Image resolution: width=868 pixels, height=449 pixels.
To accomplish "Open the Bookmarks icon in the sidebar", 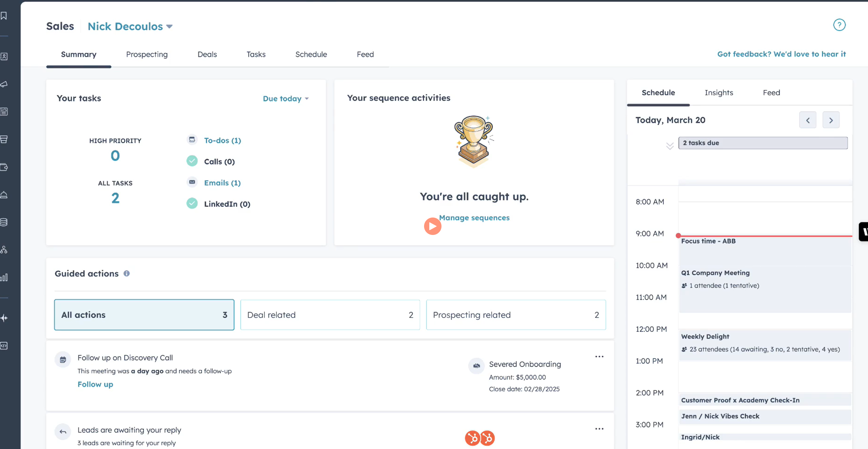I will pyautogui.click(x=4, y=16).
